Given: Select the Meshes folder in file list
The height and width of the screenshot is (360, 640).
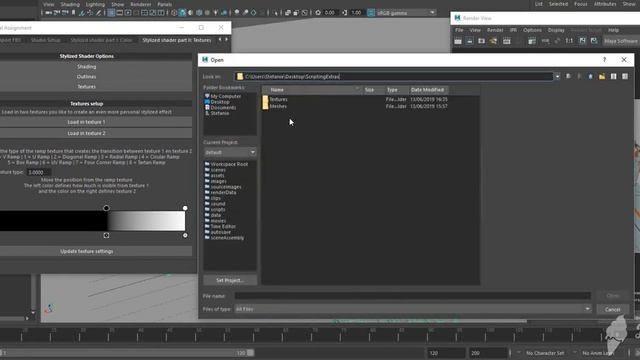Looking at the screenshot, I should click(x=278, y=106).
